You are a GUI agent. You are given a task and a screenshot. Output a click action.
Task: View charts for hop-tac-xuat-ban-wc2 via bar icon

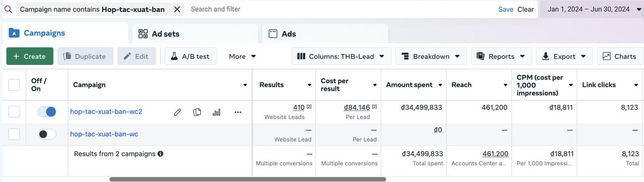(217, 112)
